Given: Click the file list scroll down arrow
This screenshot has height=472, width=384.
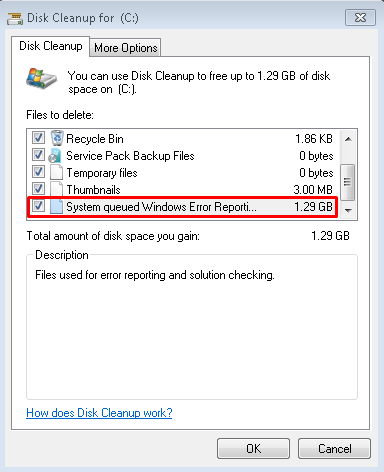Looking at the screenshot, I should click(348, 210).
